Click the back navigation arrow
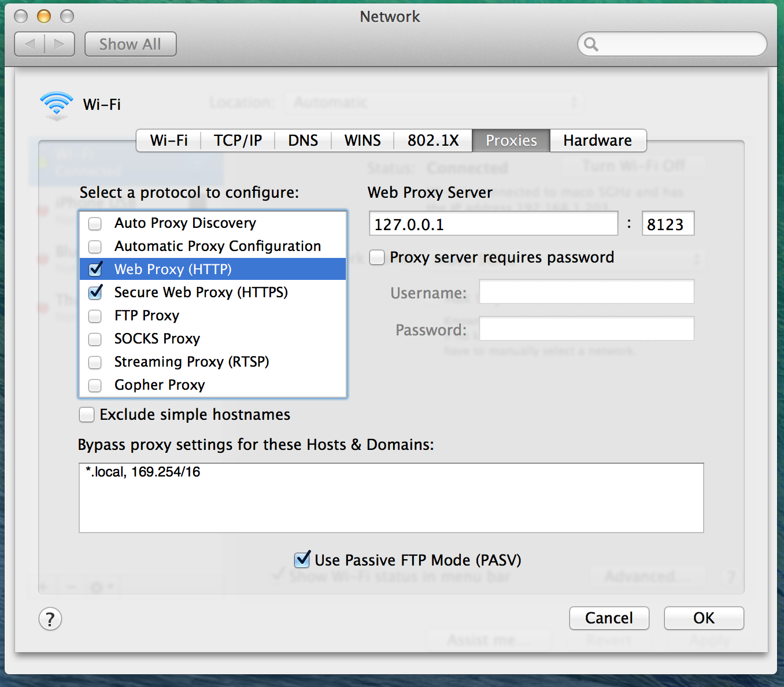The image size is (784, 687). [29, 44]
